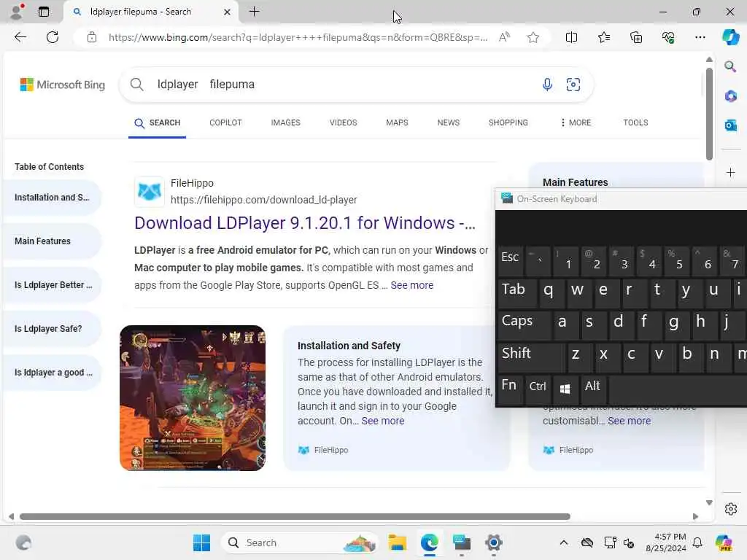View site information lock icon
The image size is (747, 560).
pyautogui.click(x=92, y=37)
